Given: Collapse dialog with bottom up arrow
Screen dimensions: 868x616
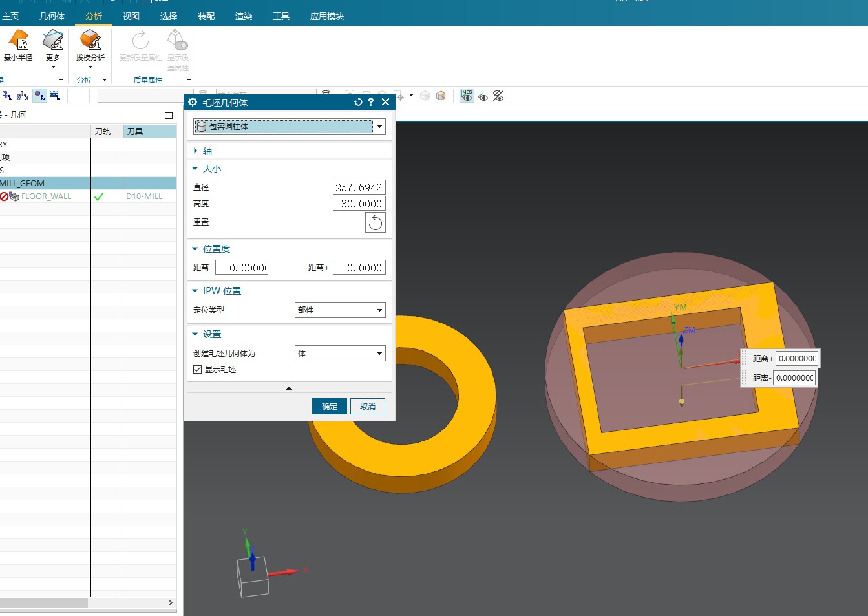Looking at the screenshot, I should click(x=289, y=388).
